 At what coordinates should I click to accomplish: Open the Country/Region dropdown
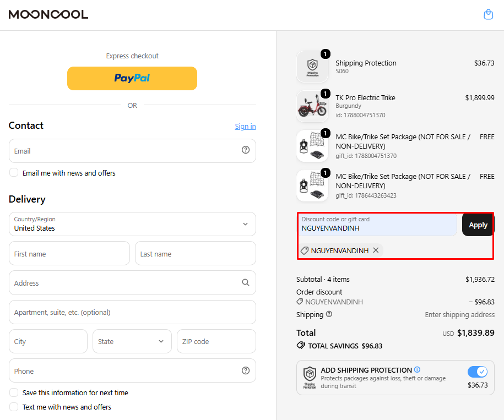132,224
